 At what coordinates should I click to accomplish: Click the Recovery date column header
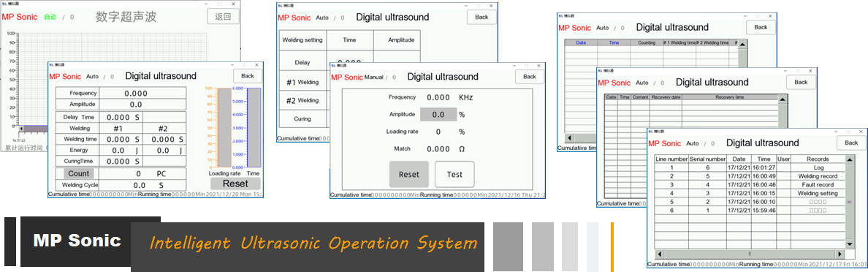pos(666,97)
